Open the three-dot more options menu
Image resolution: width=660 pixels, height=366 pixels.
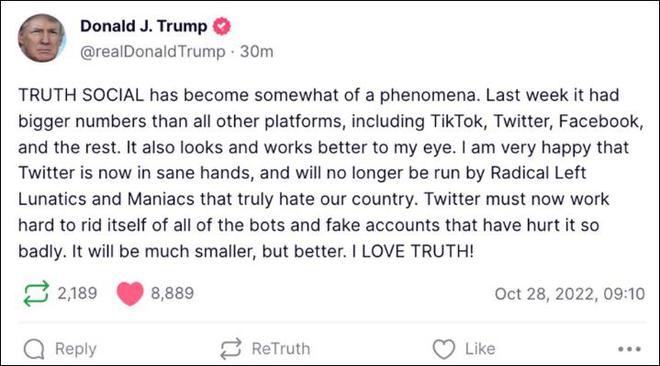(630, 349)
